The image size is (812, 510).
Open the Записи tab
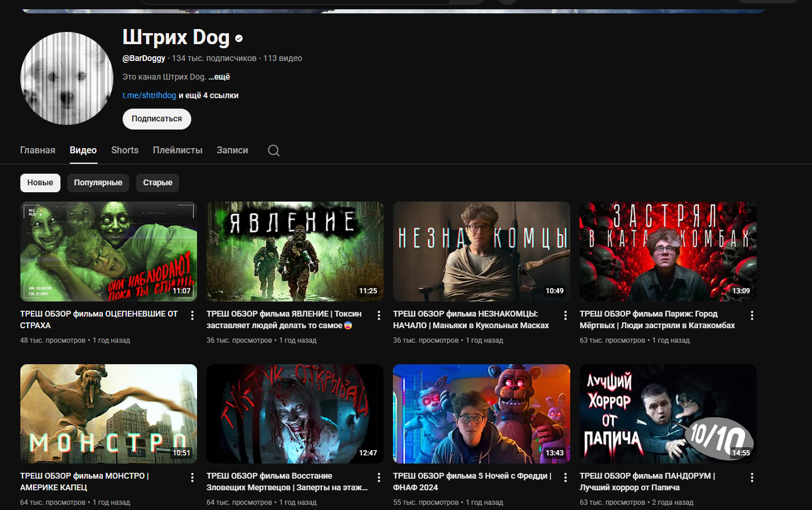232,150
